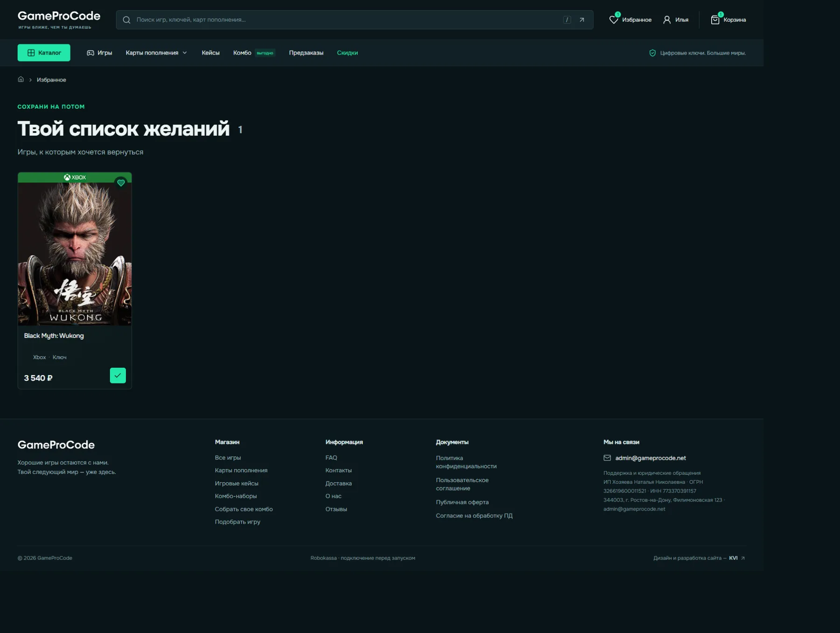Viewport: 840px width, 633px height.
Task: Open the Комбо menu item
Action: pyautogui.click(x=242, y=53)
